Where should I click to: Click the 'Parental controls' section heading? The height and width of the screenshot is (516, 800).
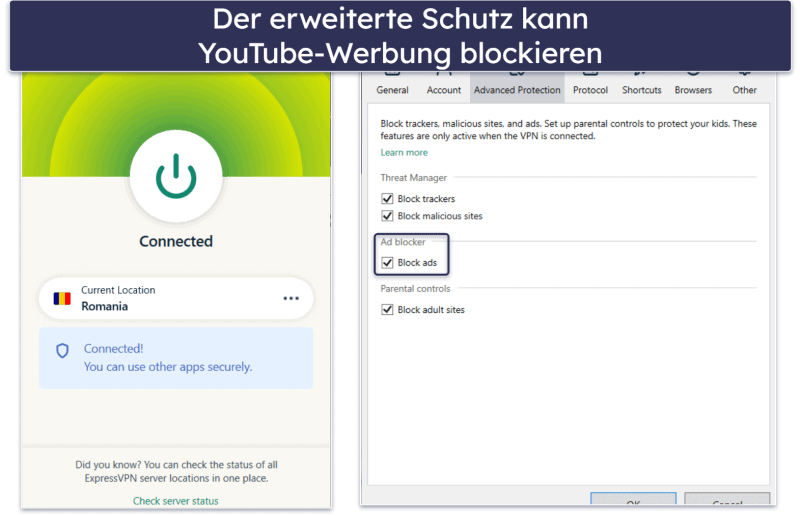coord(415,289)
